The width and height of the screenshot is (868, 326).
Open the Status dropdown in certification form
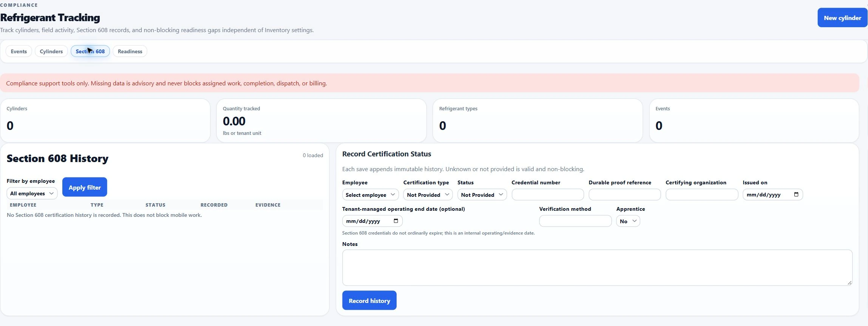pyautogui.click(x=482, y=195)
